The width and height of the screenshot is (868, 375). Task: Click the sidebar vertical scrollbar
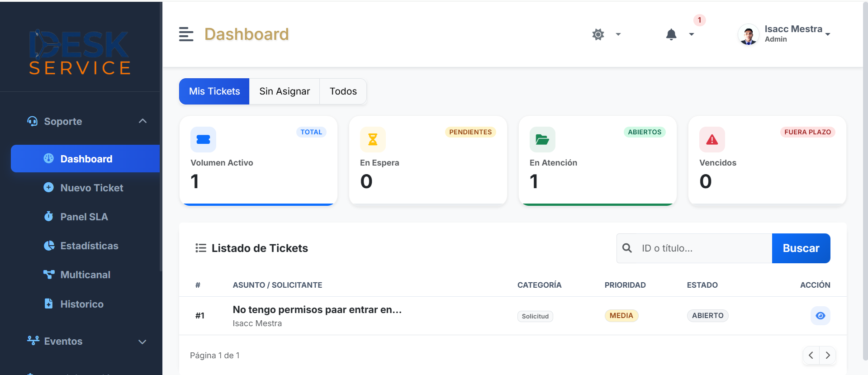[161, 136]
